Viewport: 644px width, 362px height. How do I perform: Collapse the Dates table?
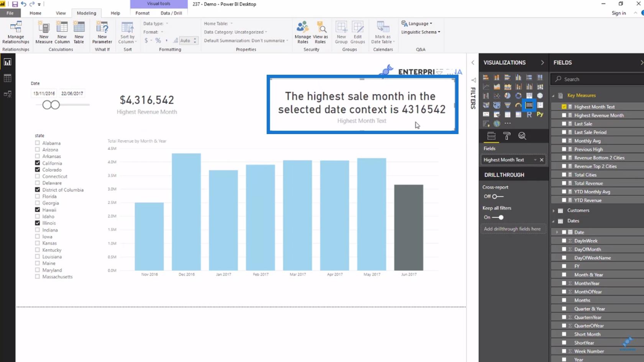[554, 221]
